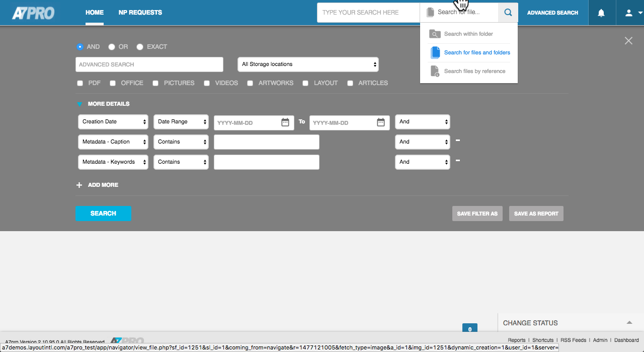Remove the Metadata - Caption filter row
644x352 pixels.
coord(458,140)
